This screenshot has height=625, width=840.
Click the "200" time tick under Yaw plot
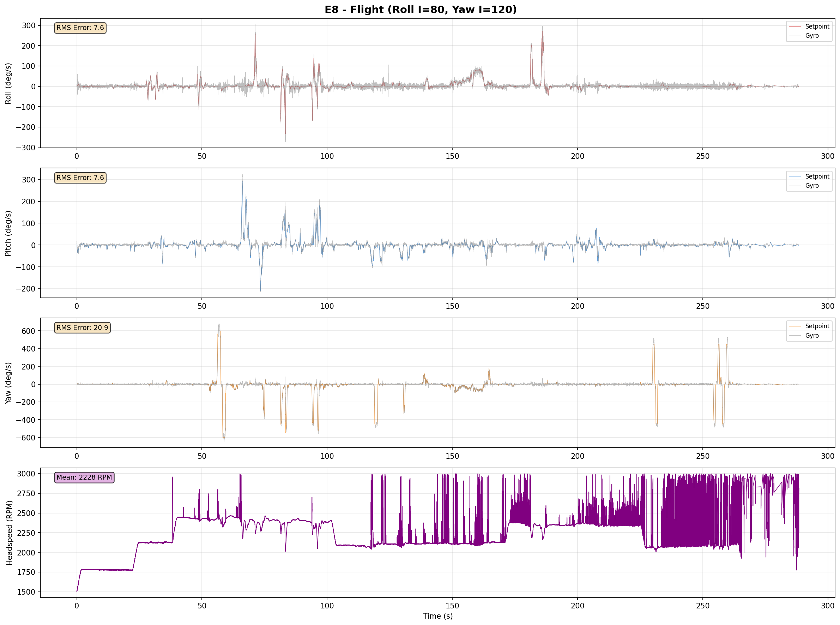pyautogui.click(x=578, y=456)
